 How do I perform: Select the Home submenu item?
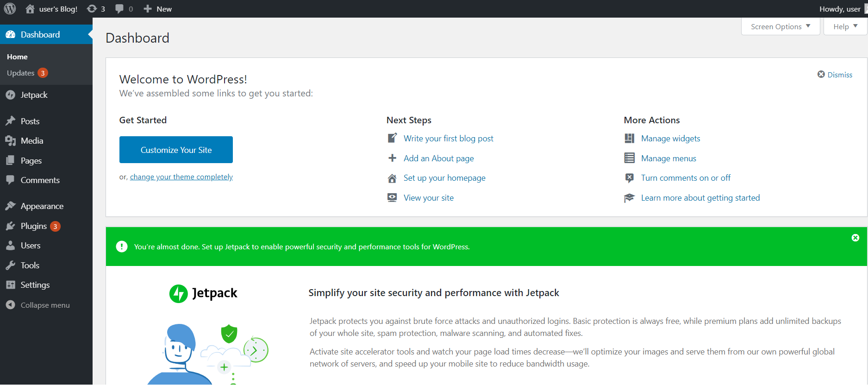click(x=17, y=57)
